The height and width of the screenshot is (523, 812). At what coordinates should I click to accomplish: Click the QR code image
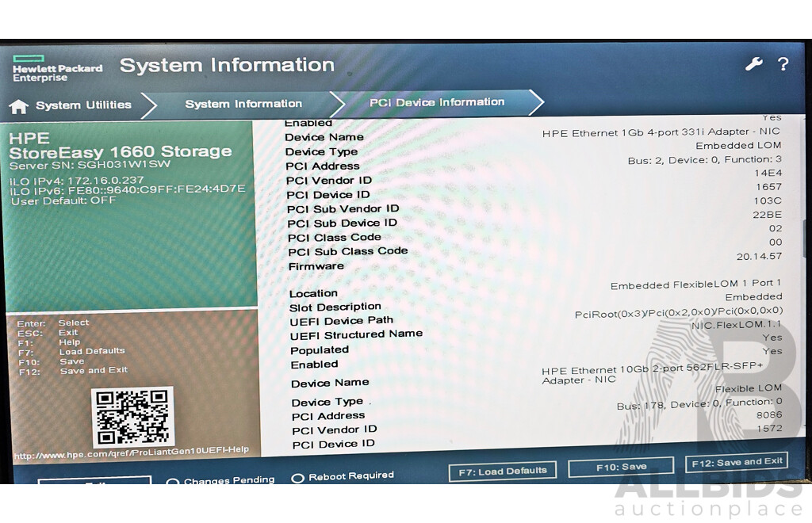pos(132,417)
